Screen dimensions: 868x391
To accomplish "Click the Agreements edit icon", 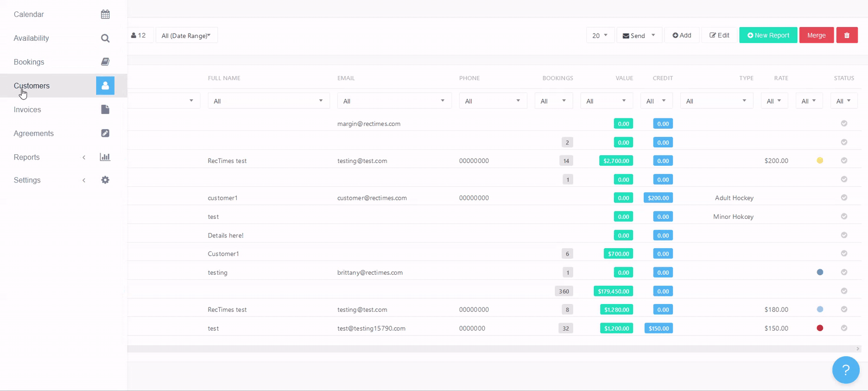I will (x=105, y=134).
